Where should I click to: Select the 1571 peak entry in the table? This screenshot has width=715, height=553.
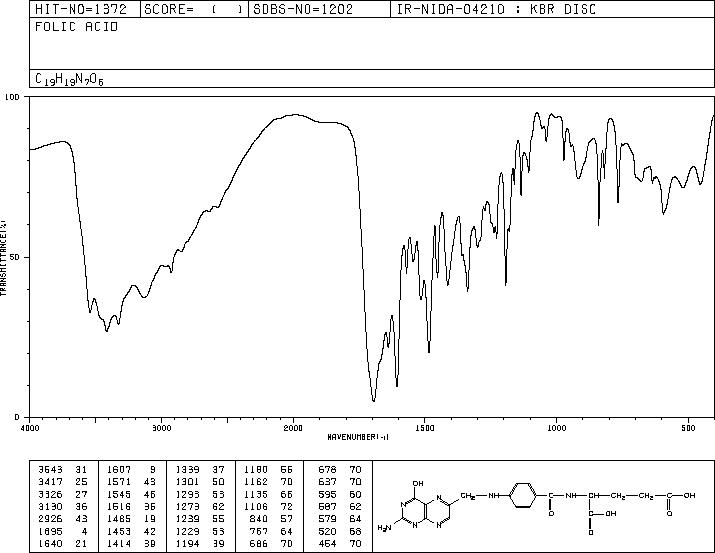pos(131,482)
